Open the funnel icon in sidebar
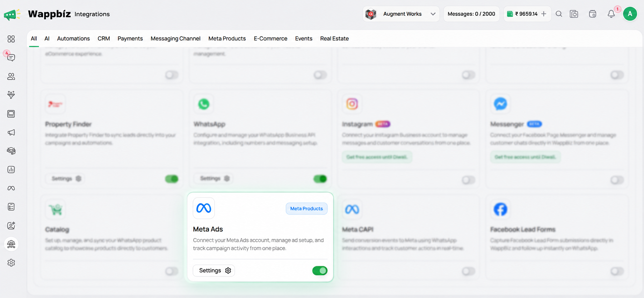644x298 pixels. [x=11, y=95]
